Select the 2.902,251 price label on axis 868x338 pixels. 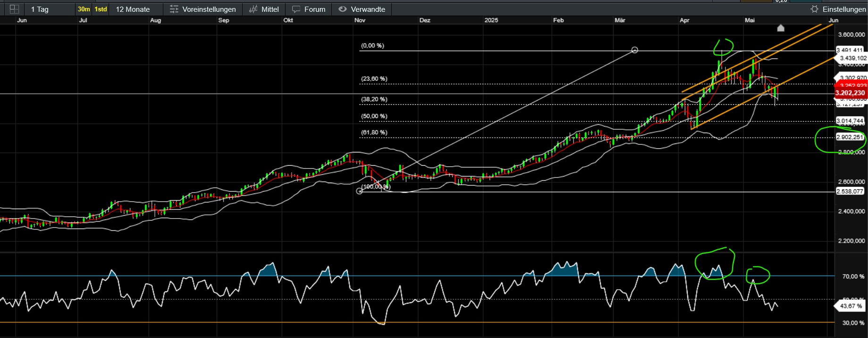(850, 137)
